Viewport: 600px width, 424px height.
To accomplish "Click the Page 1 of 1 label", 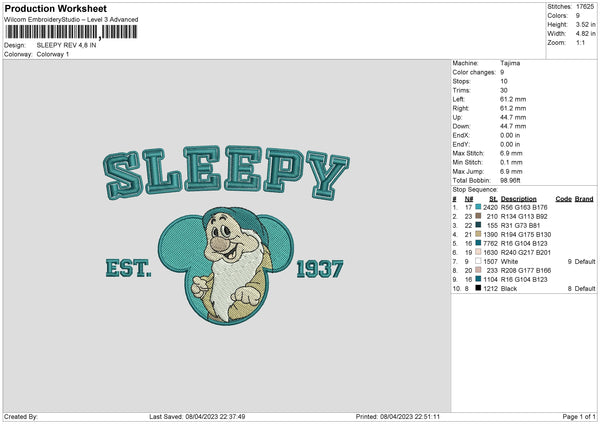I will coord(579,417).
